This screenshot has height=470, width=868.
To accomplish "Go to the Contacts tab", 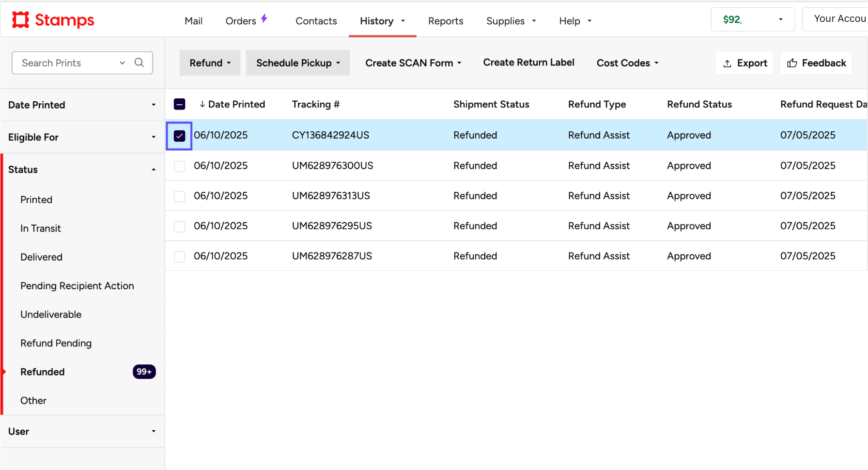I will (x=316, y=21).
